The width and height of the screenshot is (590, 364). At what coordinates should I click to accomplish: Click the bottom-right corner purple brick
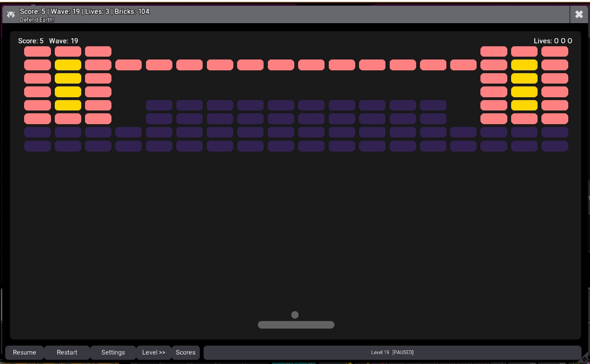(555, 146)
